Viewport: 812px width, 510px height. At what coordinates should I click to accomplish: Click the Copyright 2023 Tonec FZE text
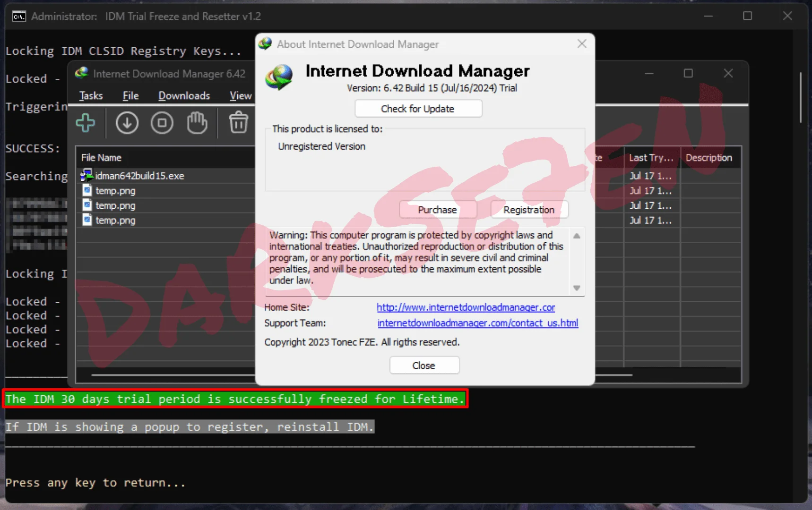click(x=362, y=342)
